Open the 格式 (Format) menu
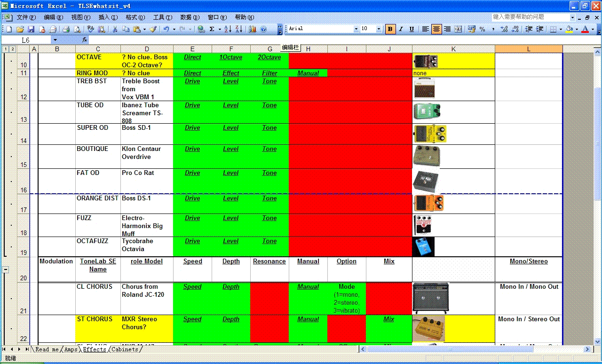Screen dimensions: 602x364 (x=135, y=17)
